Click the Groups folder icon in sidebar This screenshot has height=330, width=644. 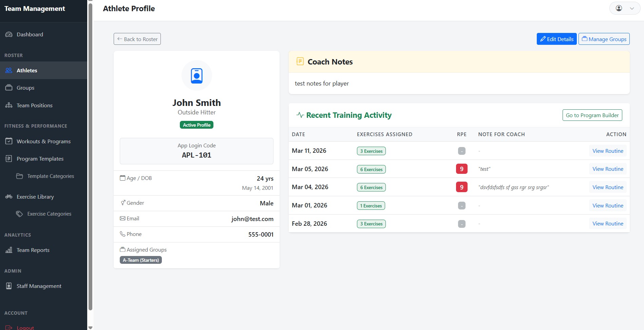(x=9, y=88)
